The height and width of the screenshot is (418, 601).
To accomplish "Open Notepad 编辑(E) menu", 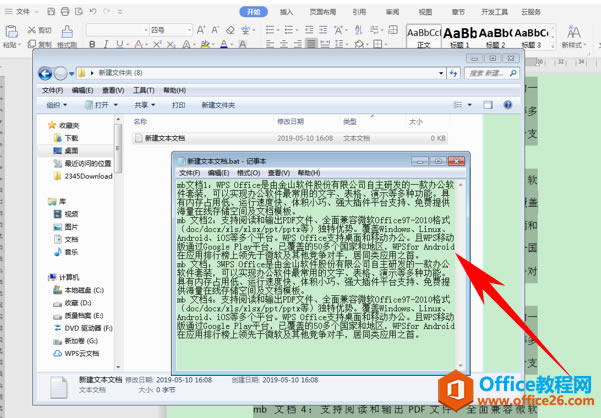I will tap(218, 173).
